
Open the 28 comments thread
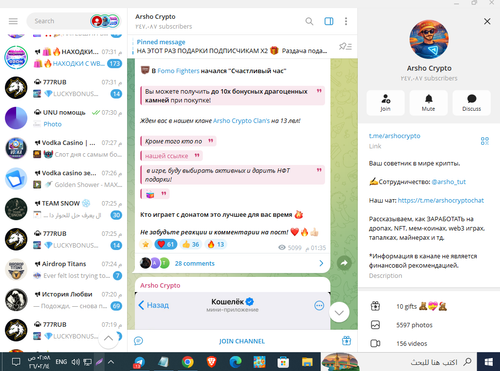coord(195,263)
